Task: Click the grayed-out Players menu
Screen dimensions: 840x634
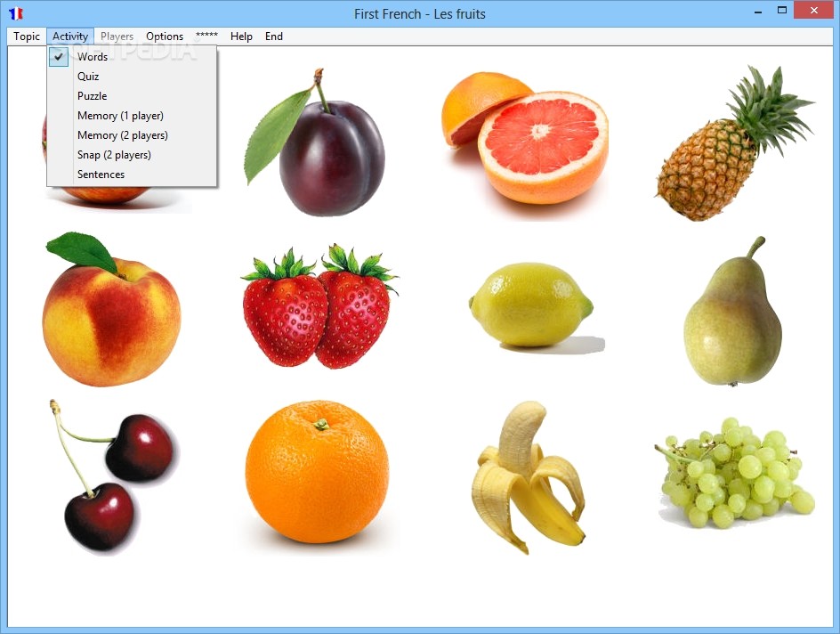Action: [117, 37]
